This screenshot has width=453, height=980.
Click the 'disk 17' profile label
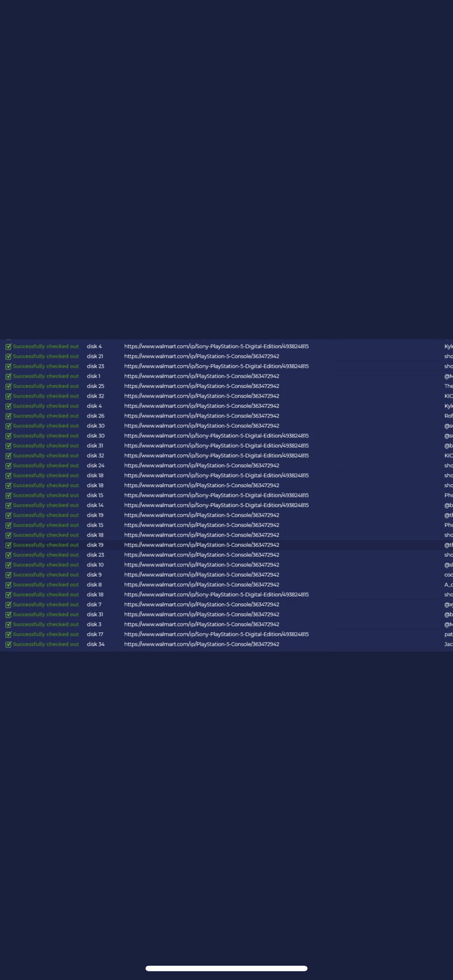click(95, 635)
